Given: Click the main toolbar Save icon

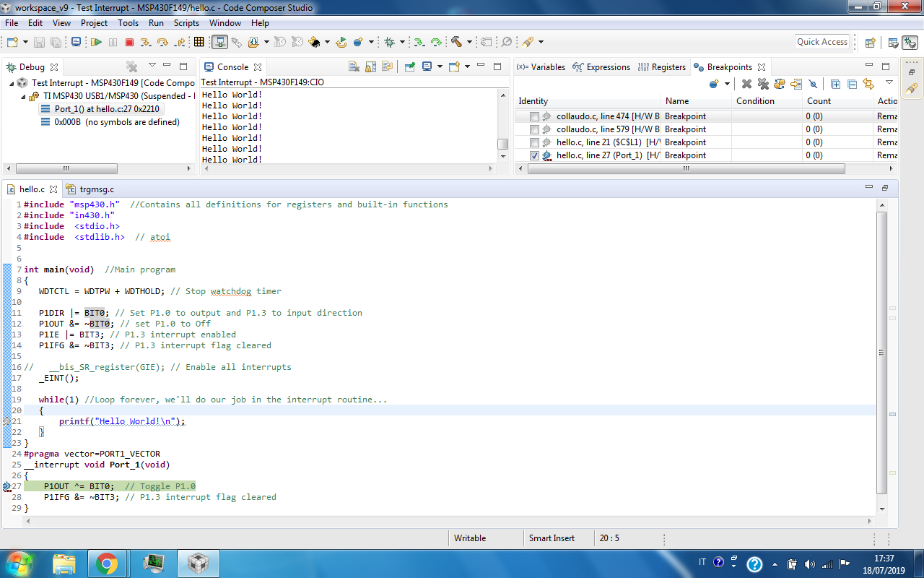Looking at the screenshot, I should (x=39, y=43).
